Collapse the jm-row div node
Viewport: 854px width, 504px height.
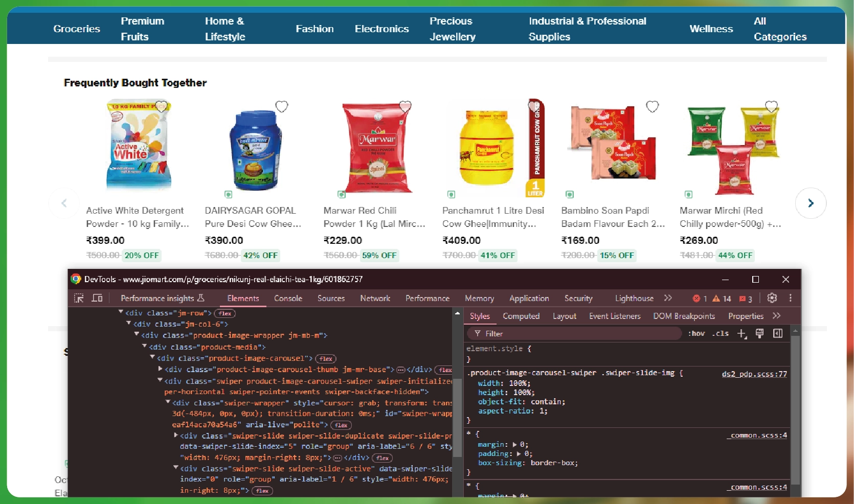tap(121, 312)
